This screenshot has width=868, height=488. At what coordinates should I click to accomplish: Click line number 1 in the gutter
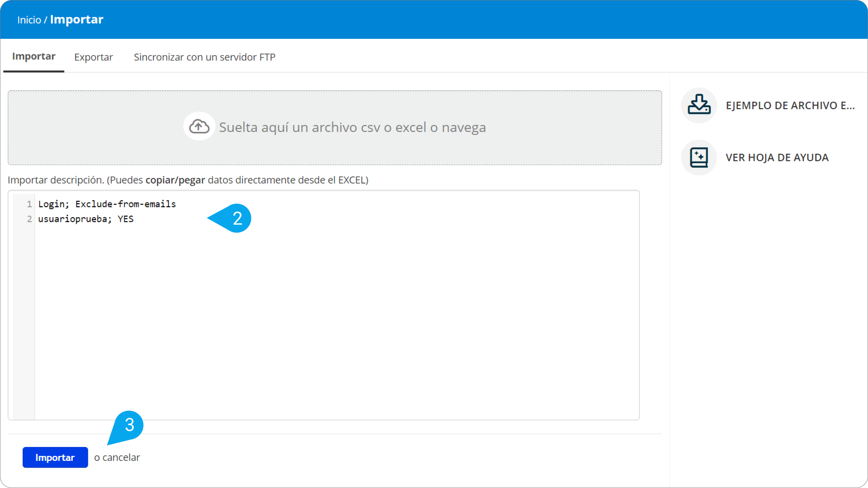point(29,204)
